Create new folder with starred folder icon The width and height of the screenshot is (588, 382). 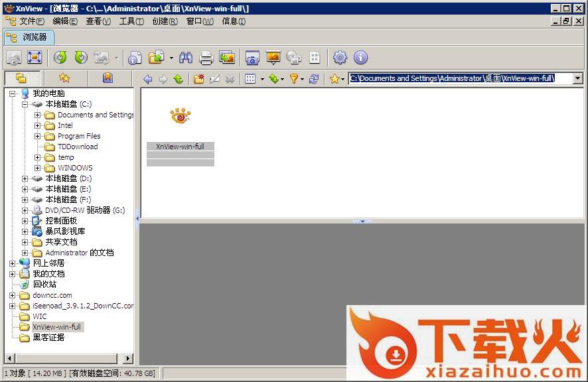tap(198, 79)
